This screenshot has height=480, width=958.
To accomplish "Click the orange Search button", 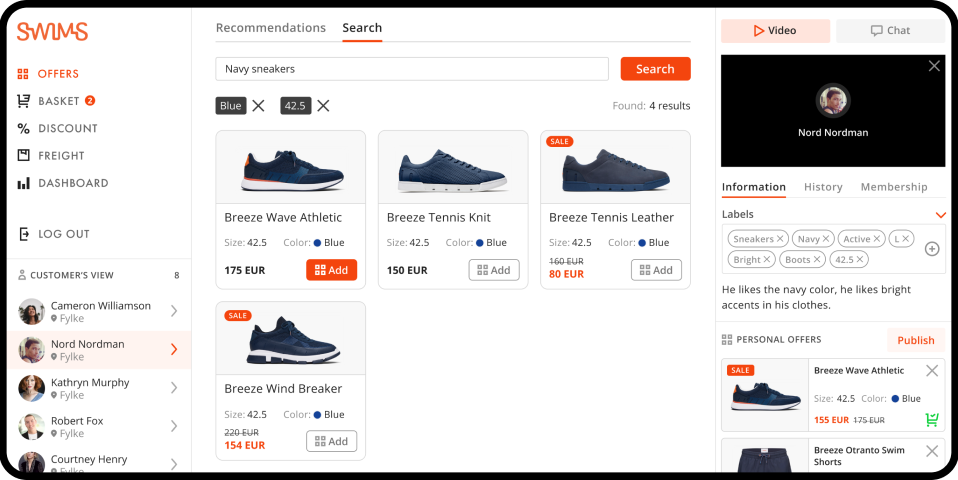I will pyautogui.click(x=656, y=69).
